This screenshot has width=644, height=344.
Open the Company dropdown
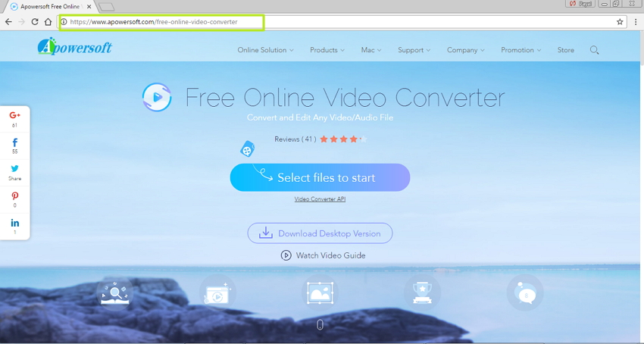[x=466, y=50]
